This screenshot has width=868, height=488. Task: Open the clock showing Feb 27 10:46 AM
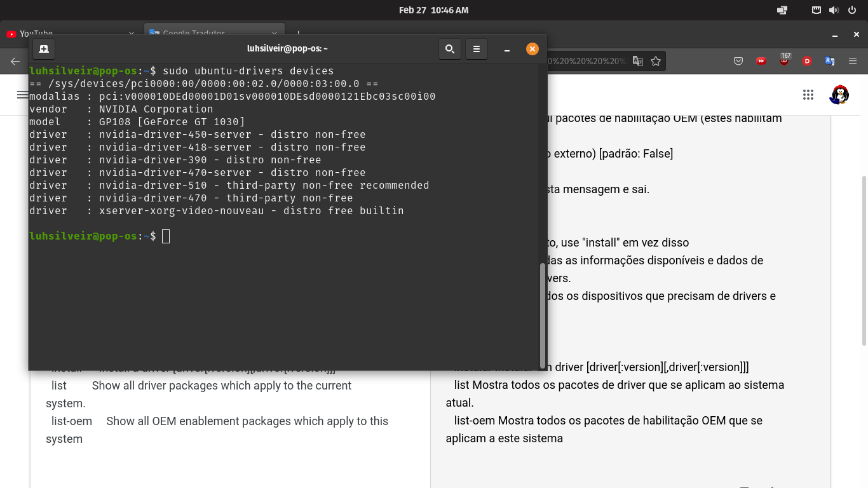click(x=433, y=10)
